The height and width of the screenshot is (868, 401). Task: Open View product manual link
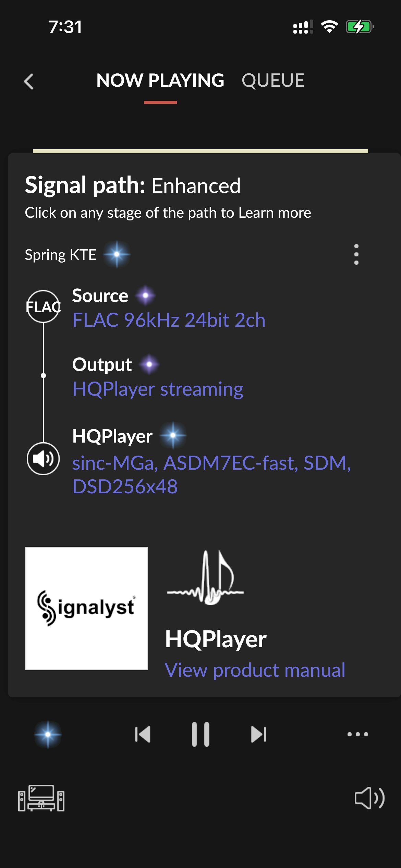coord(255,670)
